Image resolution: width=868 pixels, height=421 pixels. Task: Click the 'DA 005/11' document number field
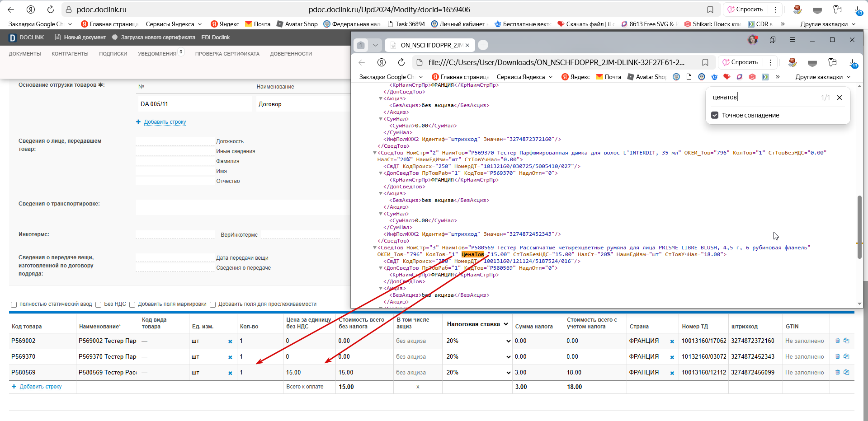[194, 104]
